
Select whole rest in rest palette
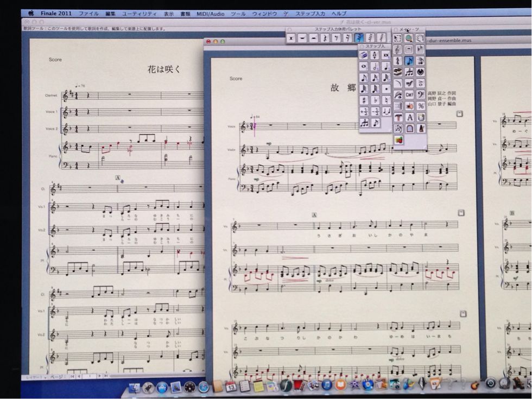(x=302, y=38)
